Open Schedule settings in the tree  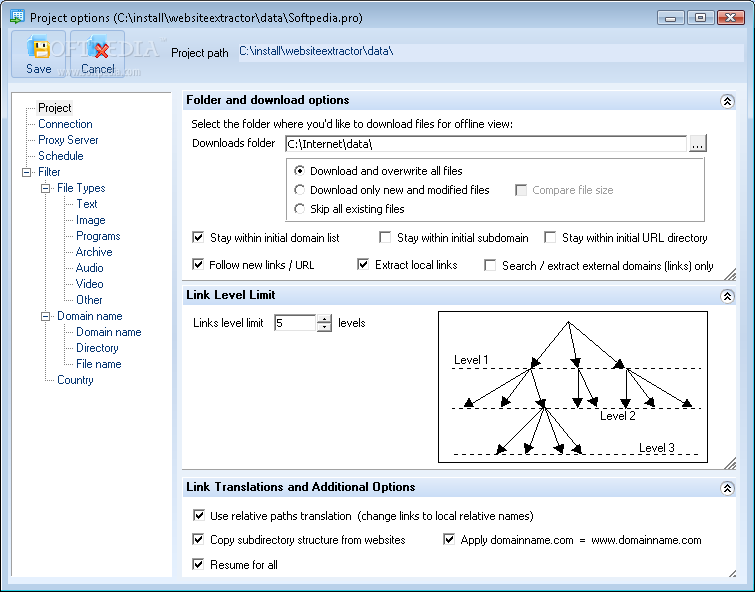pos(61,156)
